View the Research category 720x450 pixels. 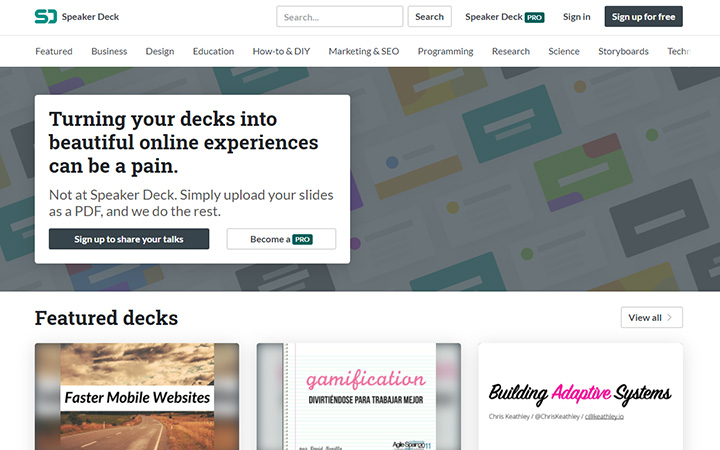point(510,51)
